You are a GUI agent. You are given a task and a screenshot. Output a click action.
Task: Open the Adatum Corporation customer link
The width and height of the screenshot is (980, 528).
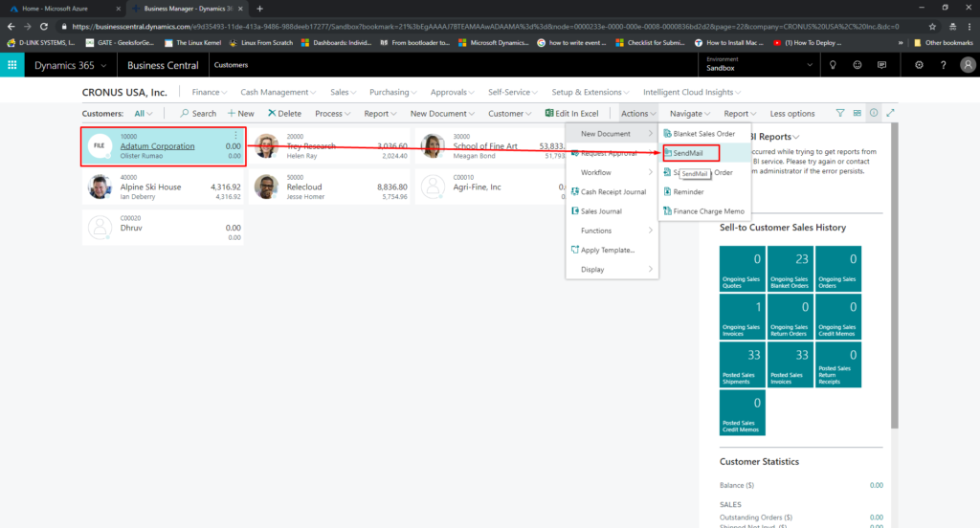tap(157, 146)
